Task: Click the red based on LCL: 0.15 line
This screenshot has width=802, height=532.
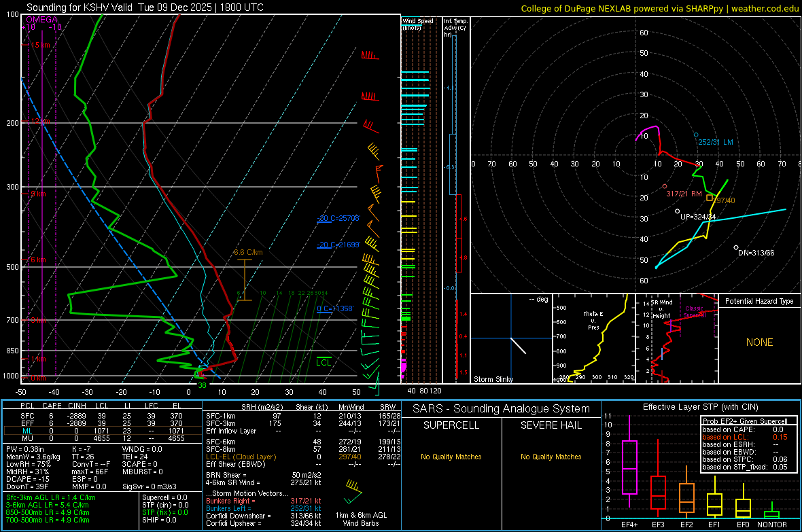Action: tap(745, 437)
